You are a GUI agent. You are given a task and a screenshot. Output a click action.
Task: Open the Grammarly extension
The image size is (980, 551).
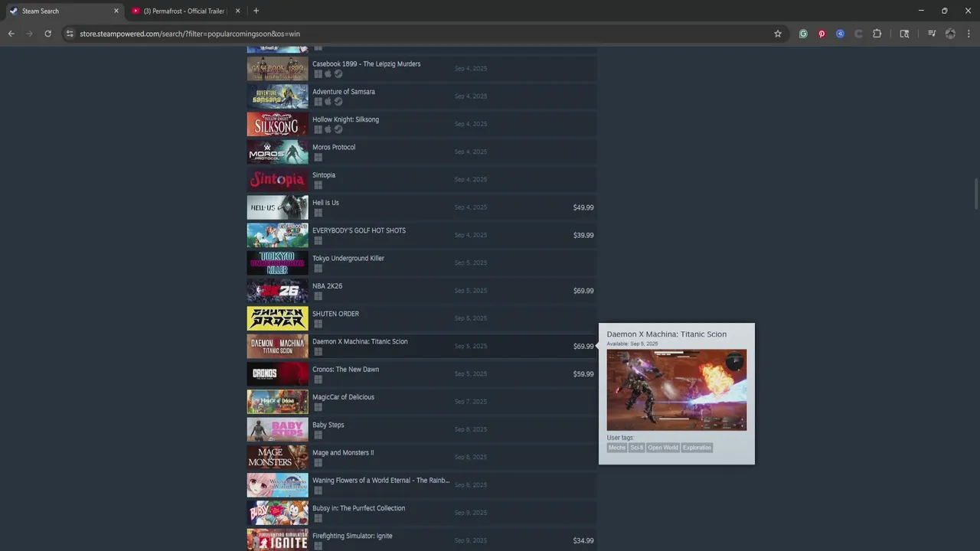coord(803,34)
